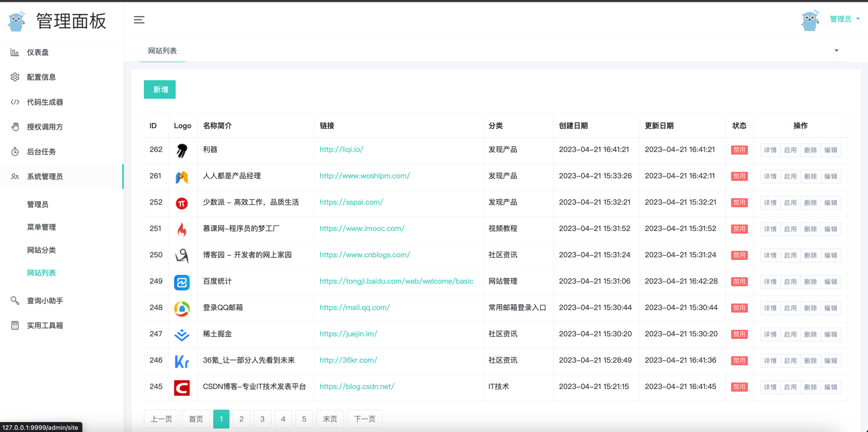Open 网站分类 in the sidebar submenu

coord(41,250)
